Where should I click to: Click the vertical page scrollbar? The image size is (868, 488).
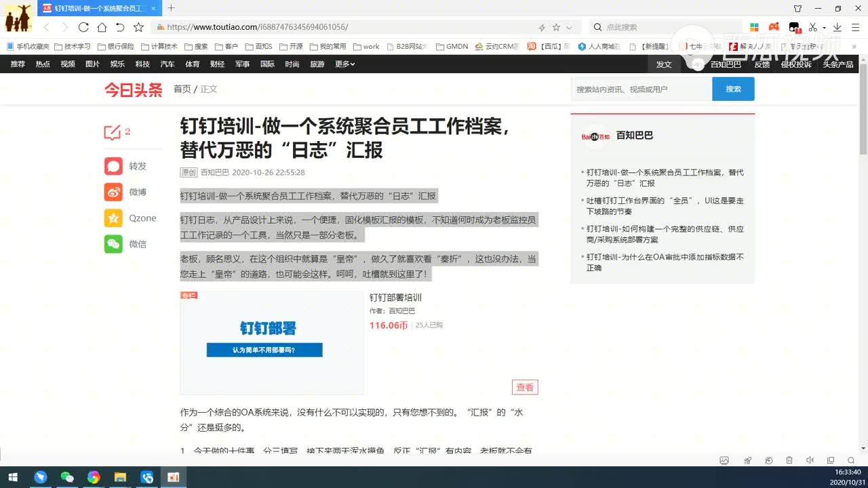(x=863, y=108)
